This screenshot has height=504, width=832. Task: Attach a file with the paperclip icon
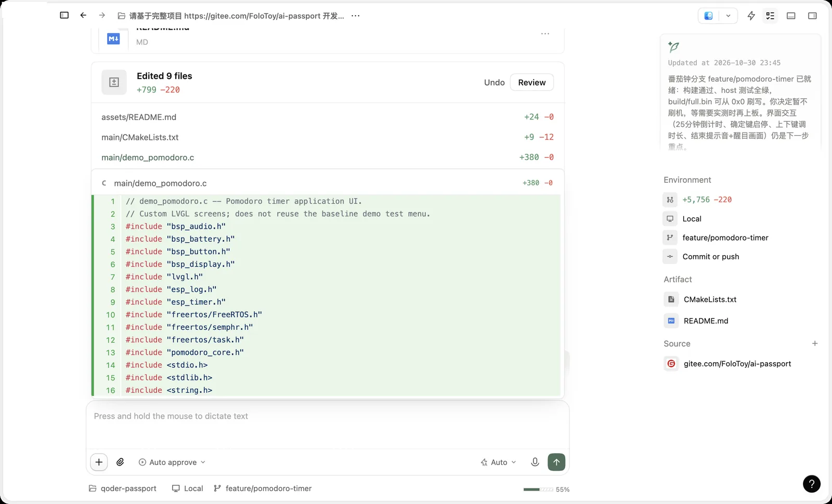click(120, 462)
